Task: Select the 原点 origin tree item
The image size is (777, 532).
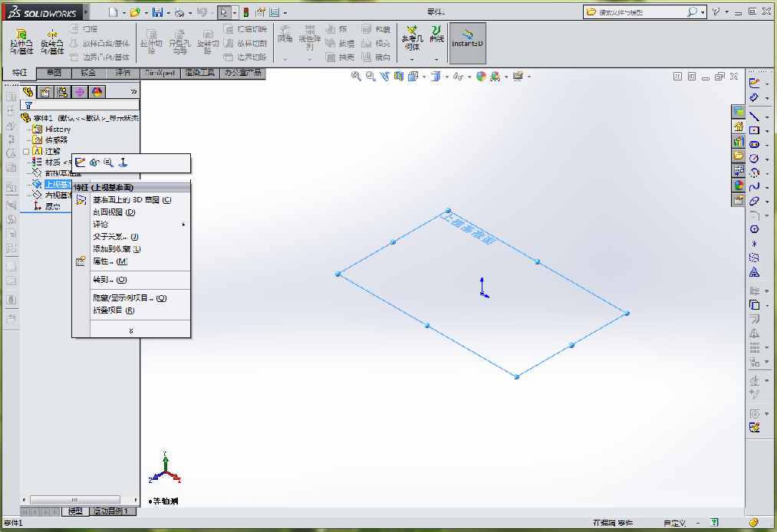Action: [x=52, y=206]
